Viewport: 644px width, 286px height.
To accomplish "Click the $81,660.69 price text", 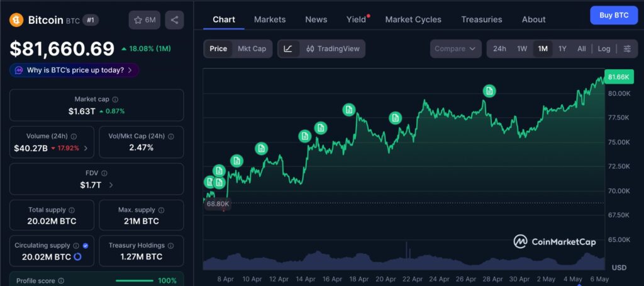I will pos(62,49).
